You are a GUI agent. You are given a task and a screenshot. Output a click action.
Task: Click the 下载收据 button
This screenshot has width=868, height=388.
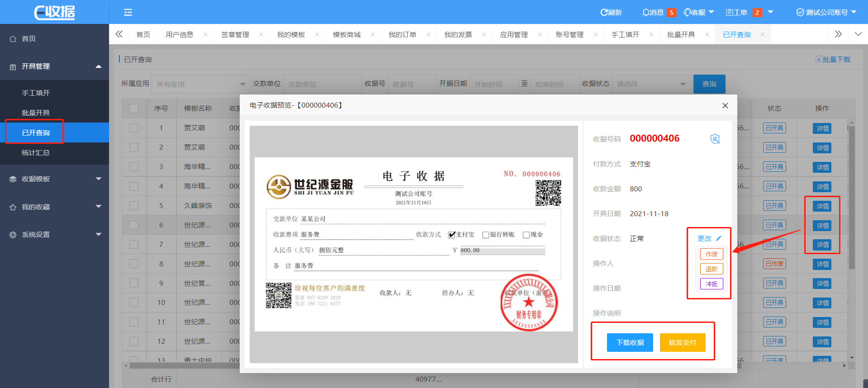point(630,342)
